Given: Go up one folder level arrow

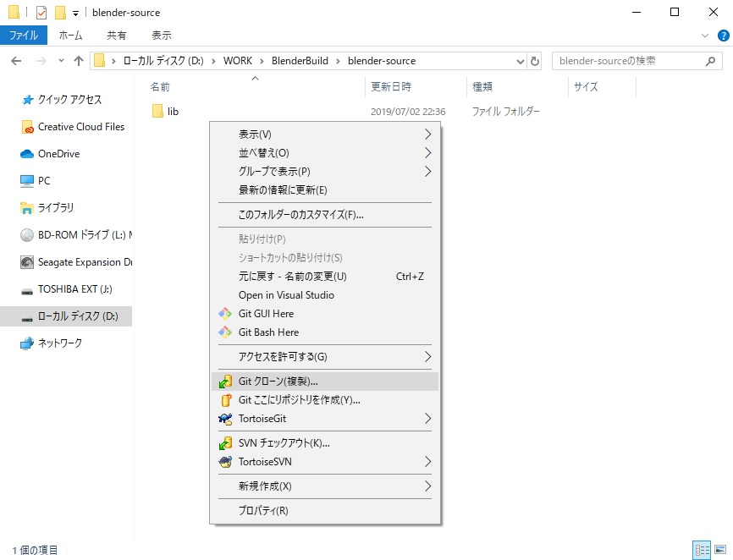Looking at the screenshot, I should 79,61.
